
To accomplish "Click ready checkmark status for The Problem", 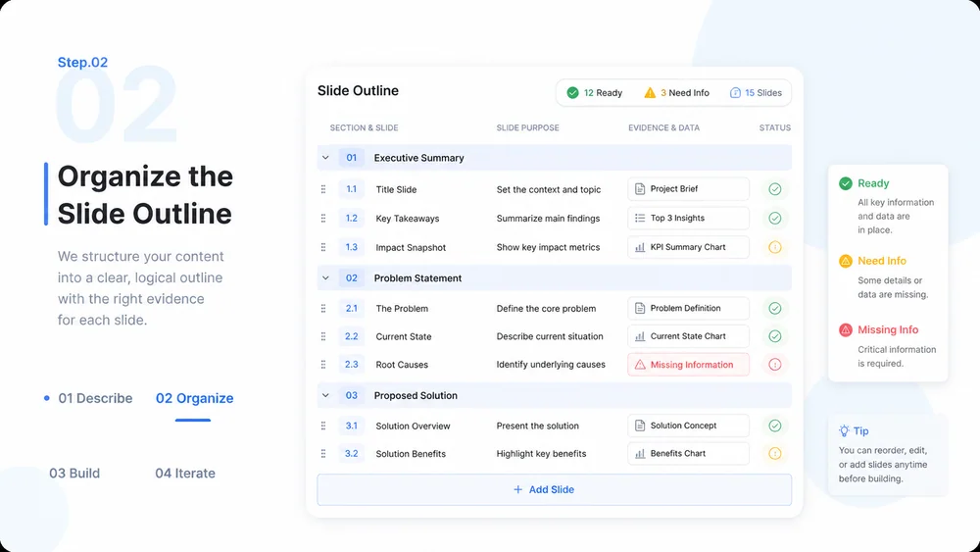I will (x=775, y=308).
